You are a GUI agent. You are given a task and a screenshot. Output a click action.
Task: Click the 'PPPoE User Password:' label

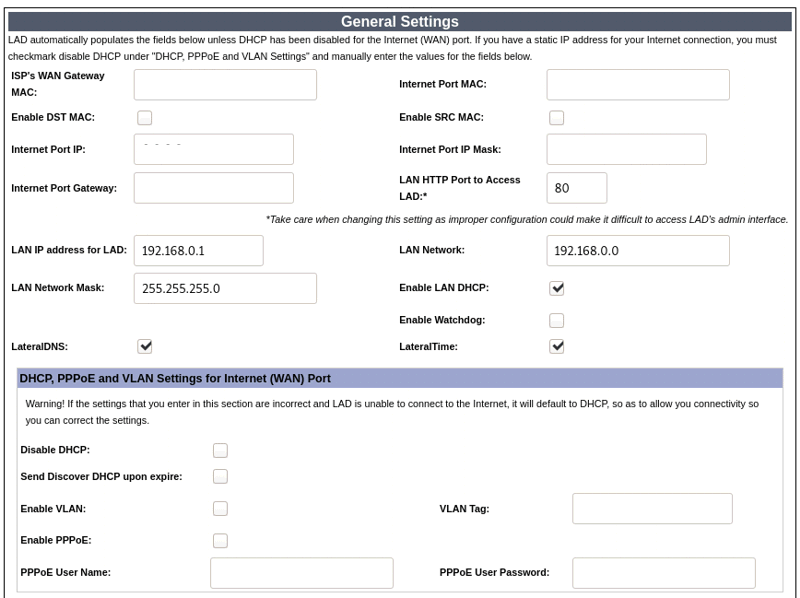pyautogui.click(x=494, y=572)
